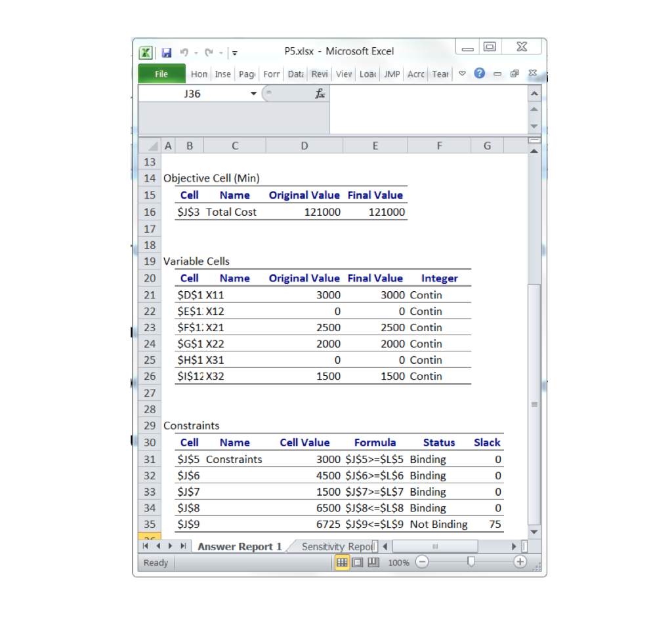Click the vertical scrollbar down arrow

(x=534, y=532)
